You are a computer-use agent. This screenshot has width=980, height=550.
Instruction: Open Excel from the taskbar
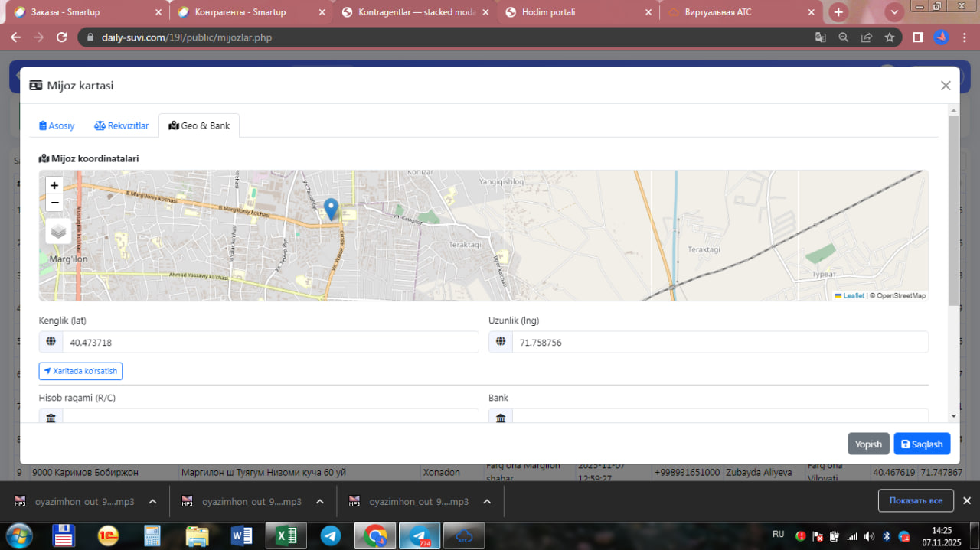[286, 535]
